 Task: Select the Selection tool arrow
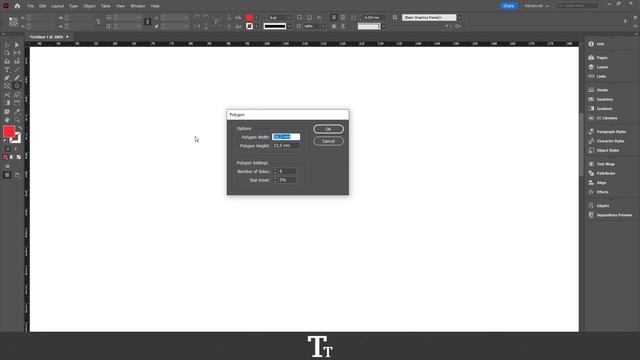[x=7, y=44]
